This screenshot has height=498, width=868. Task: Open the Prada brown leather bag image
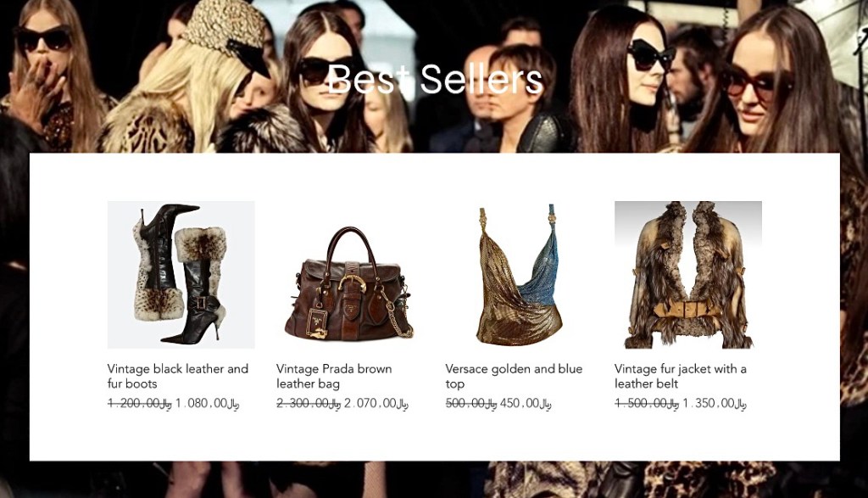(350, 275)
